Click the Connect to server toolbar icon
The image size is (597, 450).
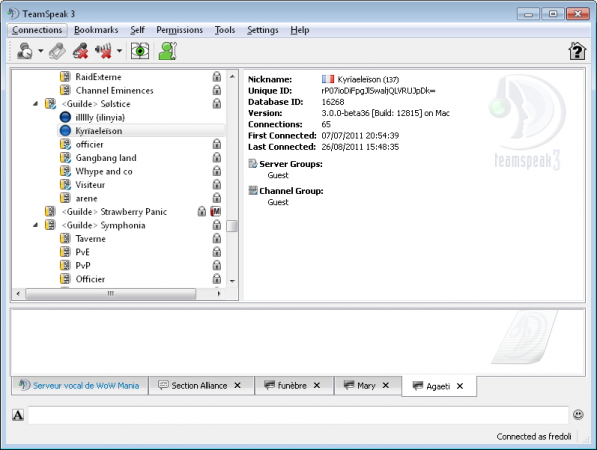[x=25, y=51]
